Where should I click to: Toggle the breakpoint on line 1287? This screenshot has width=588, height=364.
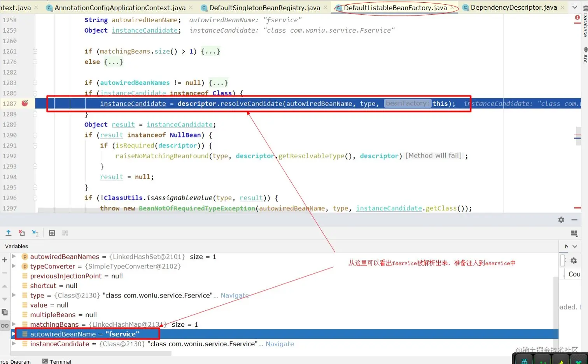click(25, 103)
